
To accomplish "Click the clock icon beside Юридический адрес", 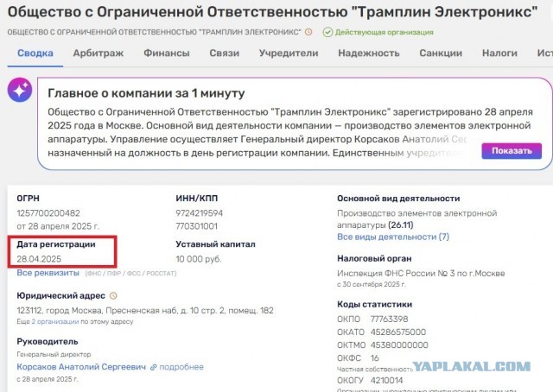I will [x=113, y=296].
